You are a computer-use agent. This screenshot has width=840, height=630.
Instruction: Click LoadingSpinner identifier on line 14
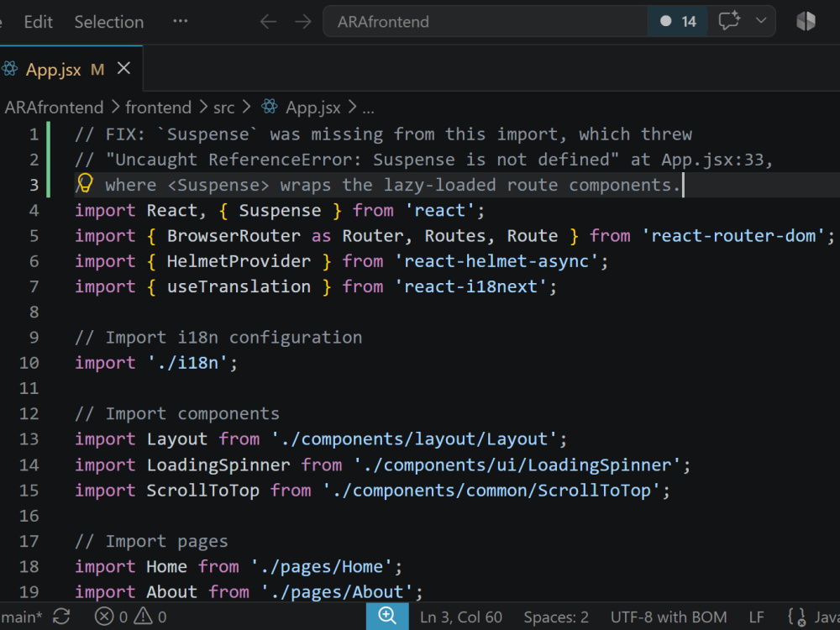[218, 465]
